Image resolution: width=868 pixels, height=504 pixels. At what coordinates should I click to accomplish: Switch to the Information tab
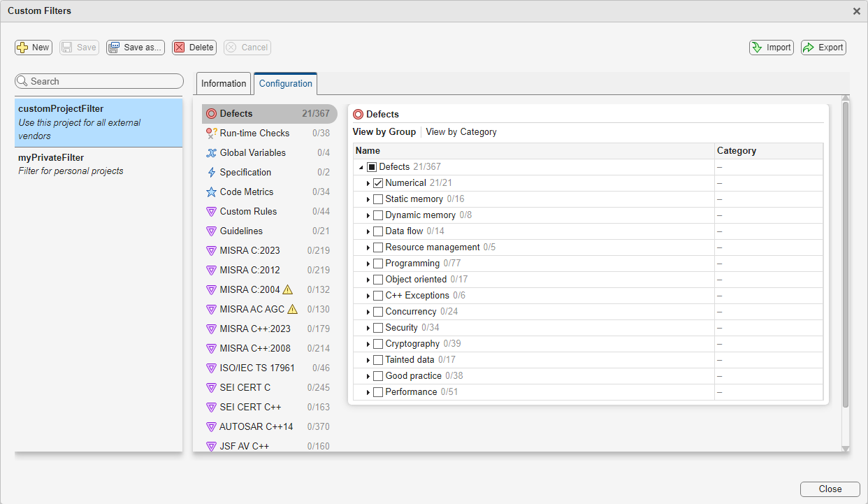tap(223, 83)
